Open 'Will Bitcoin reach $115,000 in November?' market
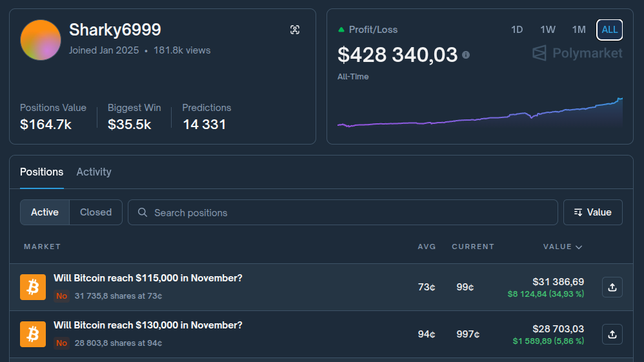The height and width of the screenshot is (362, 644). [x=148, y=278]
